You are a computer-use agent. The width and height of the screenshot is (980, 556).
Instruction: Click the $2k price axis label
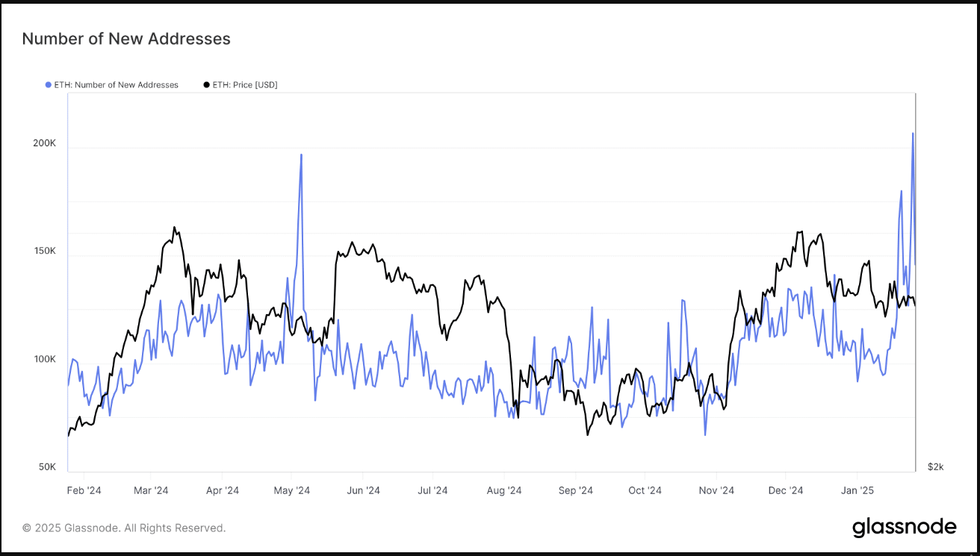(x=935, y=467)
